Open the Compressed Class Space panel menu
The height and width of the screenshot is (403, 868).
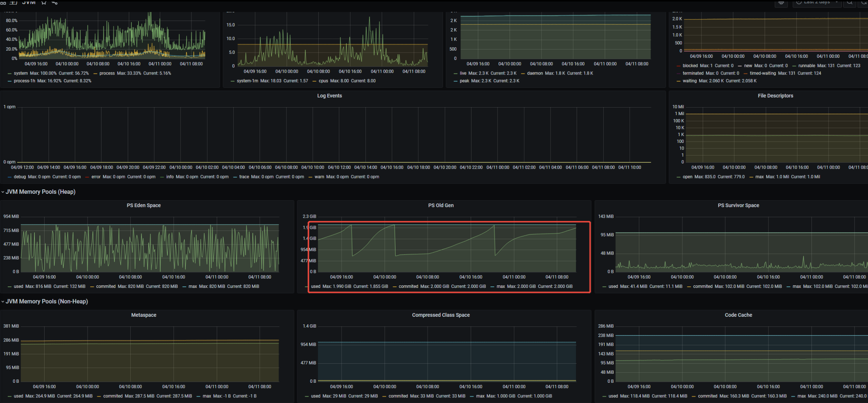[x=441, y=315]
